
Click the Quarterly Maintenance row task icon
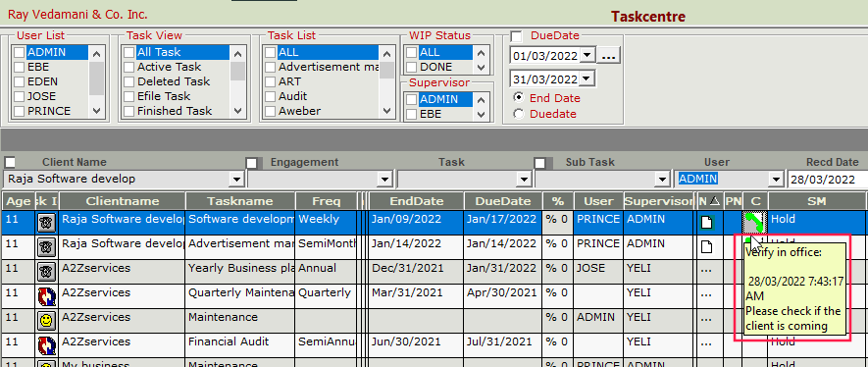click(46, 296)
